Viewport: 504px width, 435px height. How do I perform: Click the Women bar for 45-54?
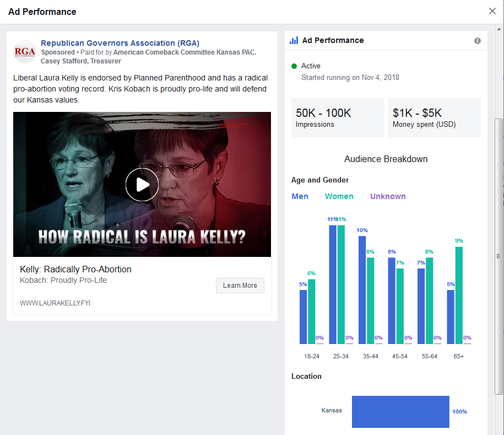(x=400, y=307)
